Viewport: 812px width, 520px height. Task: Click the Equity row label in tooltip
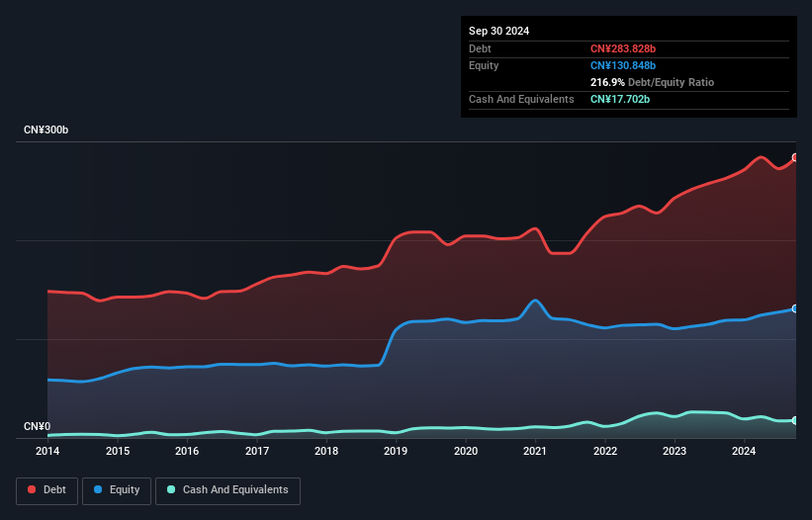point(484,65)
